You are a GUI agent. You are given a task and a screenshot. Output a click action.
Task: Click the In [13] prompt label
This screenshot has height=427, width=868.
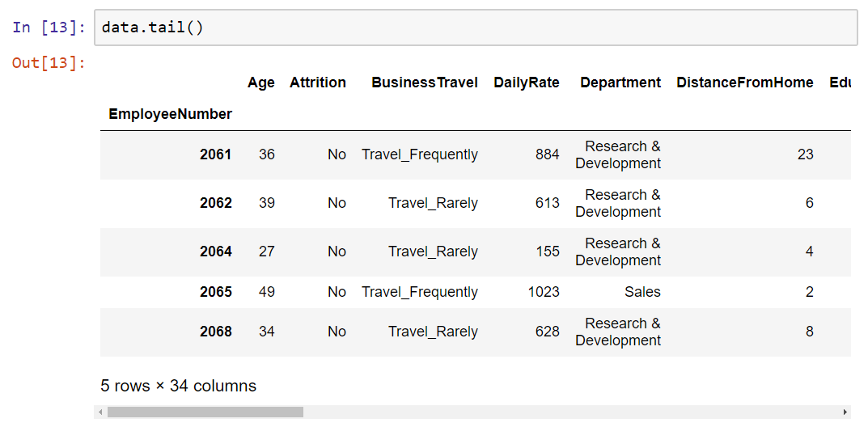pyautogui.click(x=49, y=27)
